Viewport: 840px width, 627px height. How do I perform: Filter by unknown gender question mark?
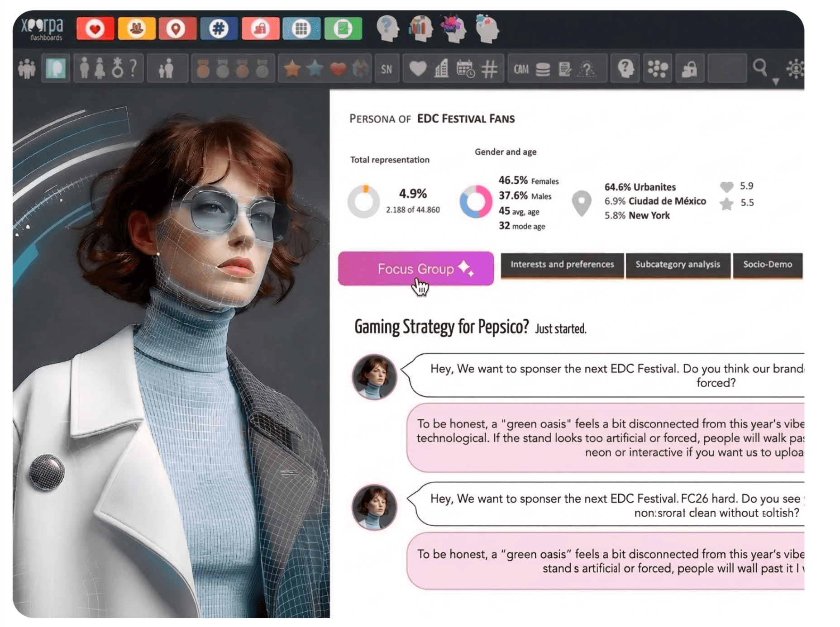(x=133, y=69)
